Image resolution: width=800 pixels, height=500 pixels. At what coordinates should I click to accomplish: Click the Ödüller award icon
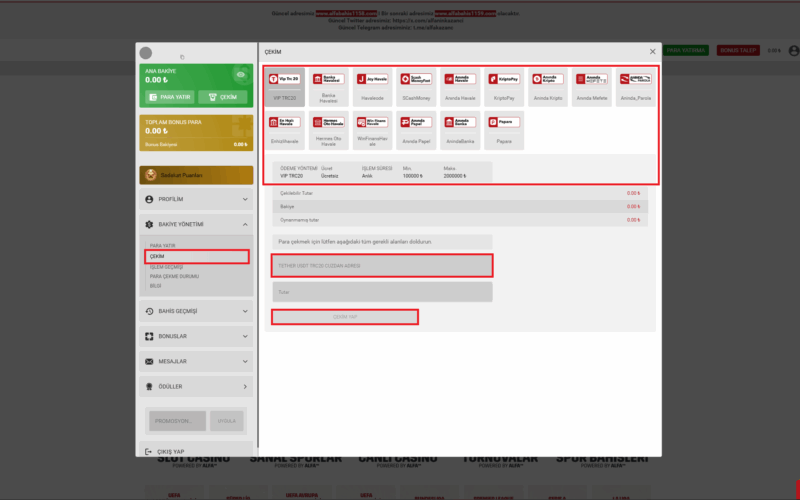[x=149, y=387]
